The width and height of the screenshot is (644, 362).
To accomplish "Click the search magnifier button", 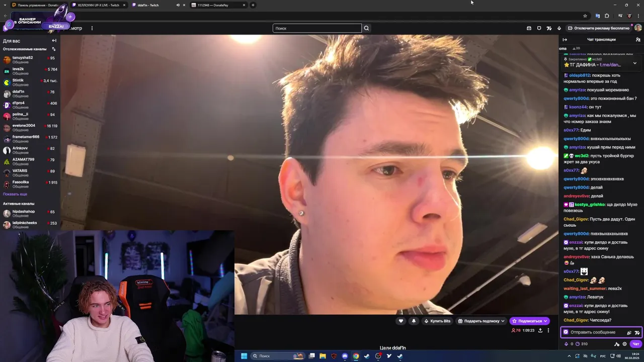I will pos(366,28).
